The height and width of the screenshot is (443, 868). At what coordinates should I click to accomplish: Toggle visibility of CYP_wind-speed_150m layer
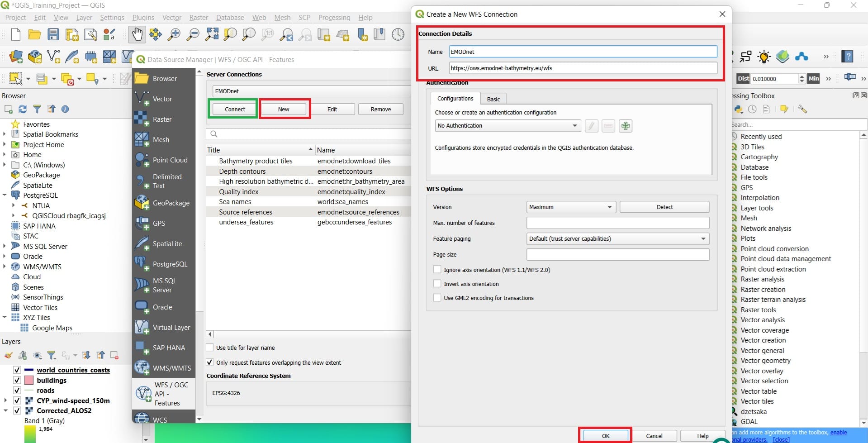[x=17, y=400]
